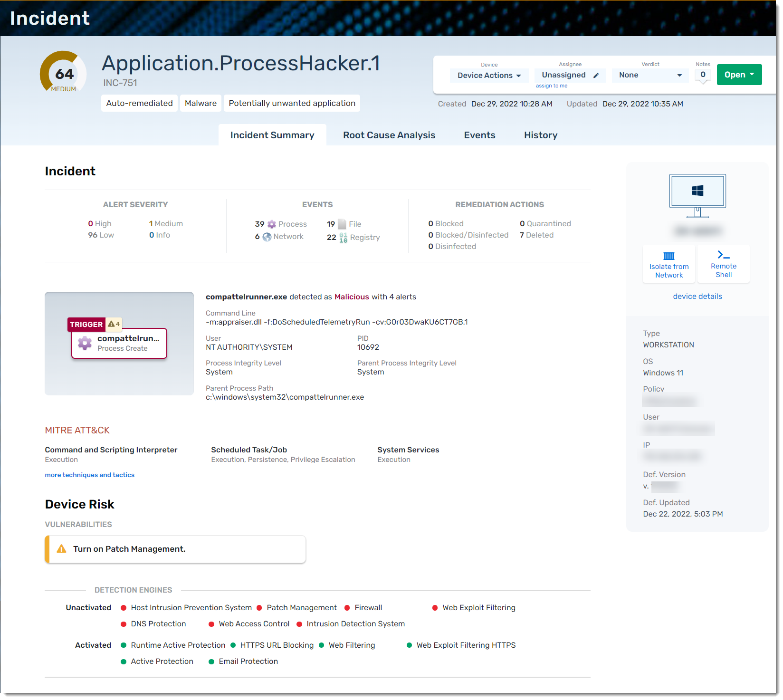Click the warning icon in Patch Management notice
Screen dimensions: 783x700
click(x=61, y=549)
